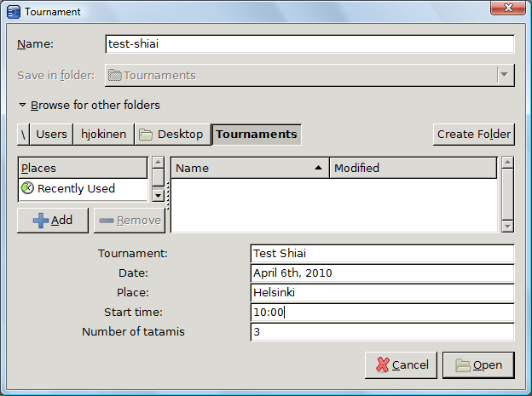
Task: Click the Tournament window title icon
Action: pyautogui.click(x=13, y=12)
